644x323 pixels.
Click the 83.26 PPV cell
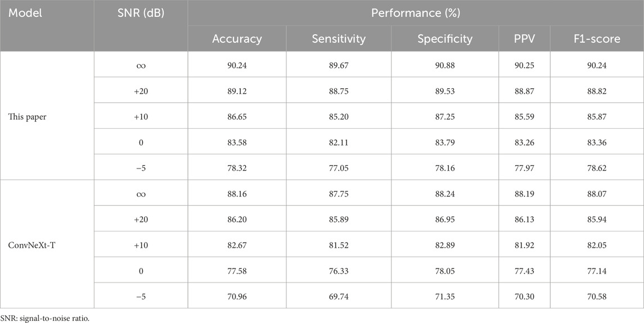(x=525, y=142)
